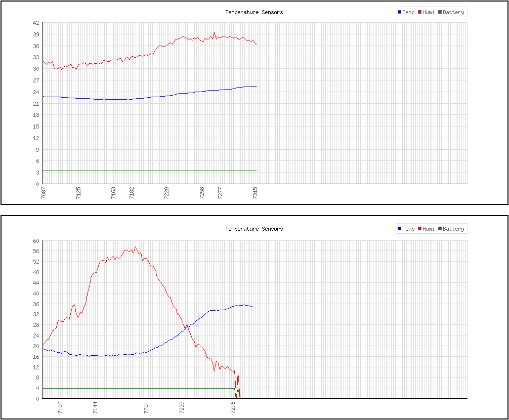Viewport: 509px width, 420px height.
Task: Click the top chart's title 'Temperature Sensors'
Action: (254, 12)
